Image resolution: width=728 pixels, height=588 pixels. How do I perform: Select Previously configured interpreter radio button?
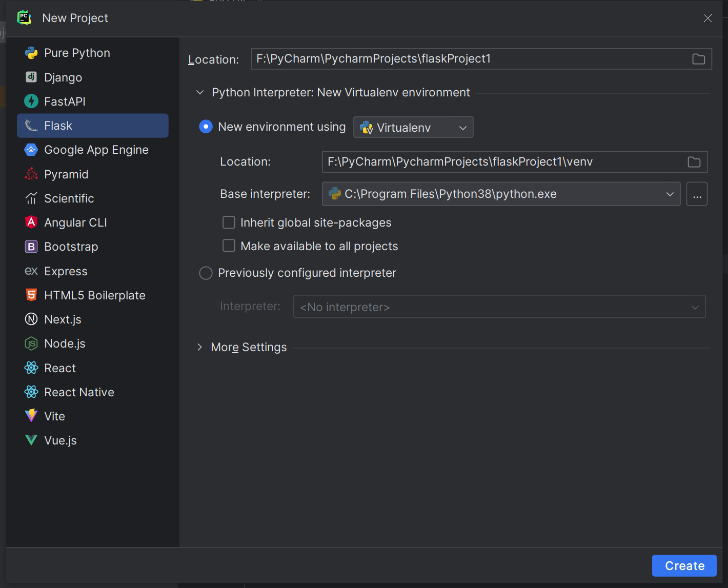[206, 273]
